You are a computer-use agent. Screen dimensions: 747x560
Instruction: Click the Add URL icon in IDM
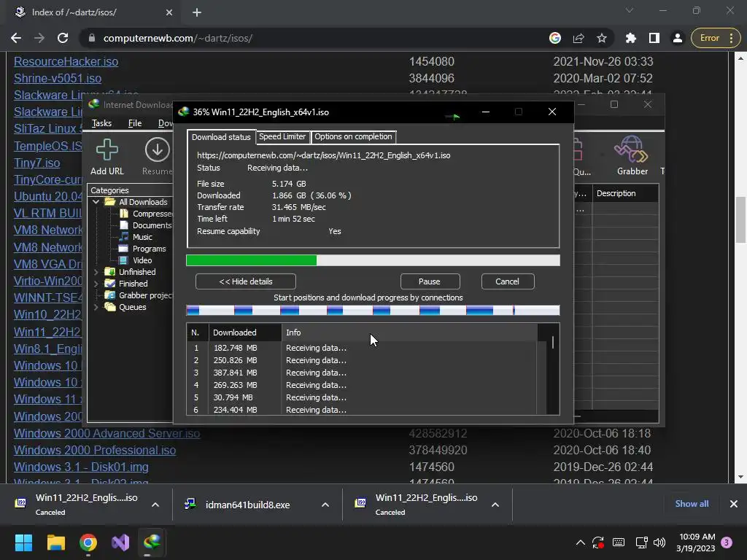(x=107, y=150)
